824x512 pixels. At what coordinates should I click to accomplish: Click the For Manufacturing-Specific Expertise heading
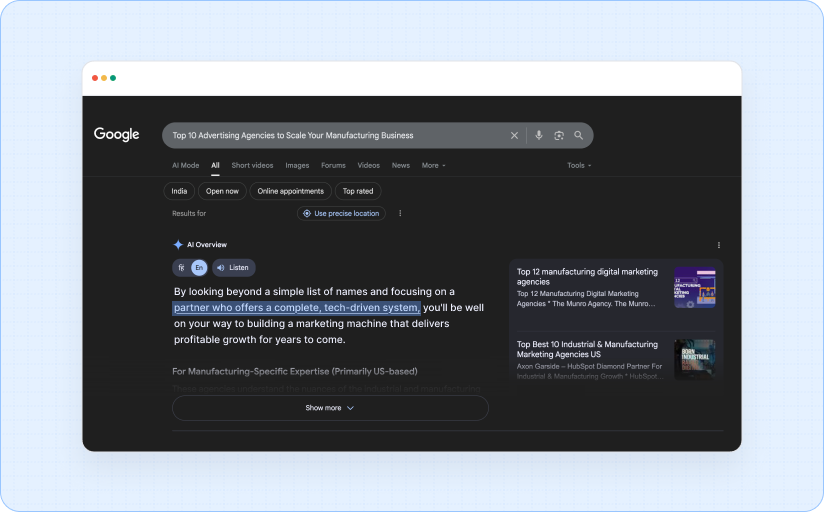pyautogui.click(x=295, y=372)
